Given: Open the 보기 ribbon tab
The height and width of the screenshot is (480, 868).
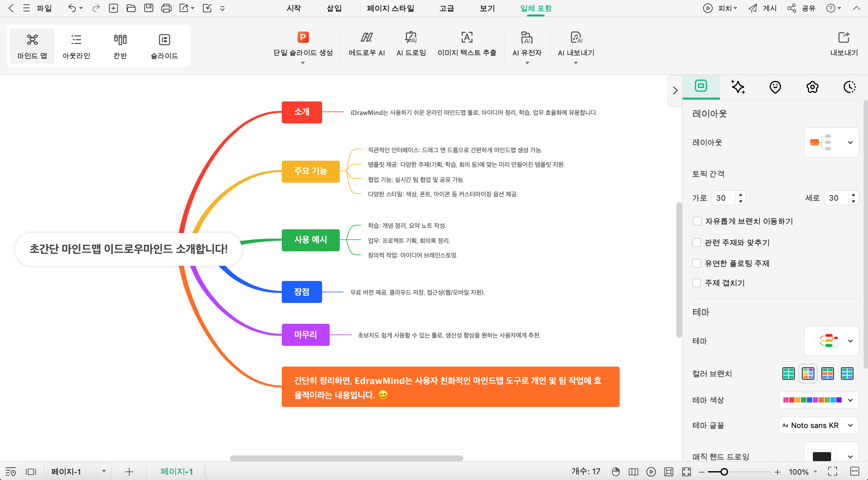Looking at the screenshot, I should tap(487, 8).
